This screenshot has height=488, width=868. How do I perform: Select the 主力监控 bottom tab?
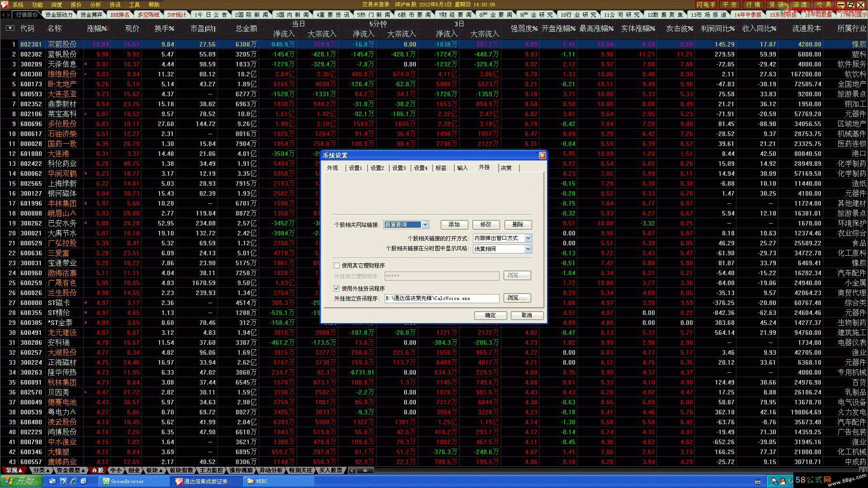pyautogui.click(x=211, y=470)
